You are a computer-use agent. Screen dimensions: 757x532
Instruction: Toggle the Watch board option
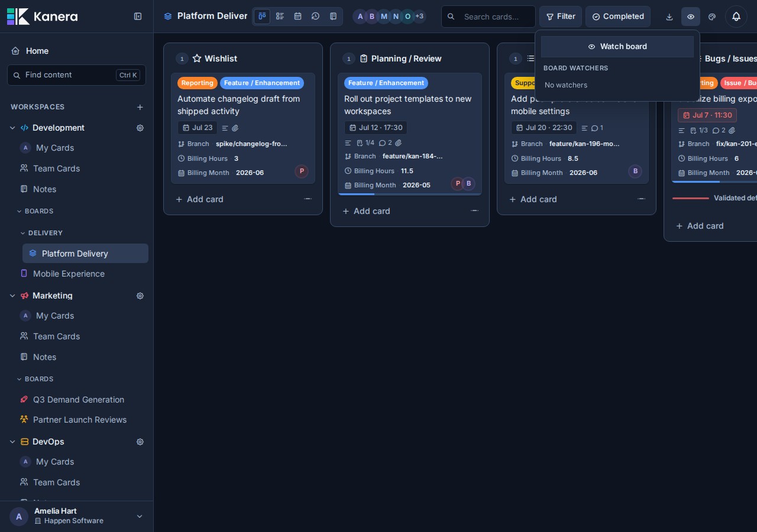(x=617, y=47)
